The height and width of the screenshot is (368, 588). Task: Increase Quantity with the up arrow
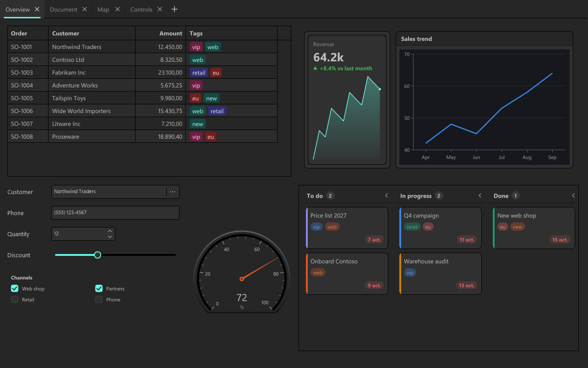pyautogui.click(x=110, y=231)
